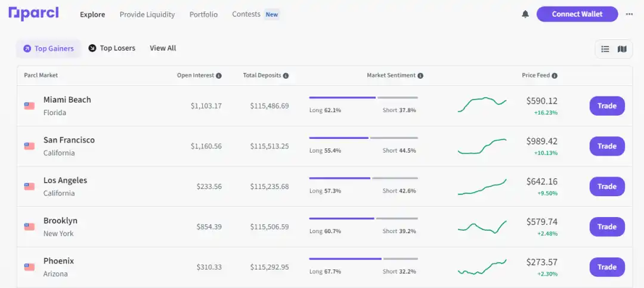Open the Contests page

[246, 14]
